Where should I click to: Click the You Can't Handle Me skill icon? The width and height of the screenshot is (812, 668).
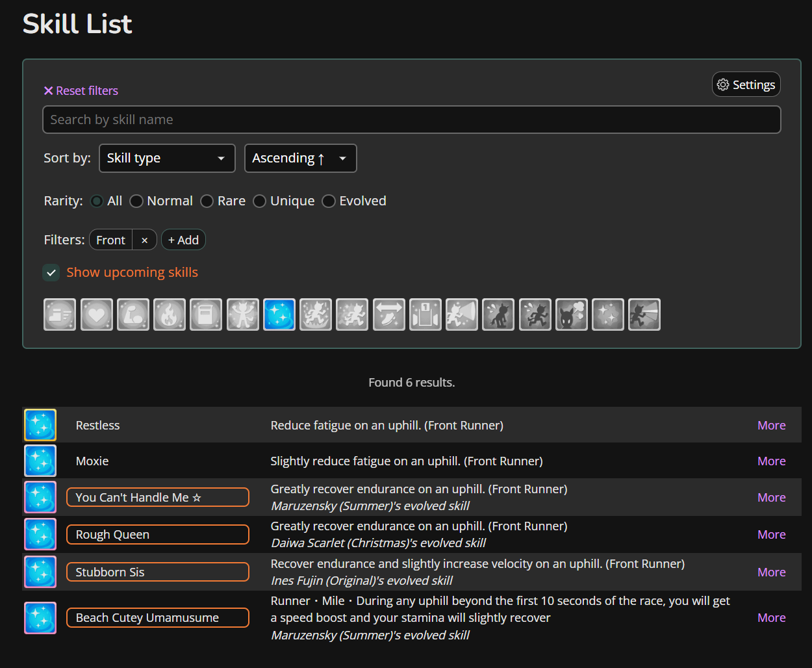[40, 497]
